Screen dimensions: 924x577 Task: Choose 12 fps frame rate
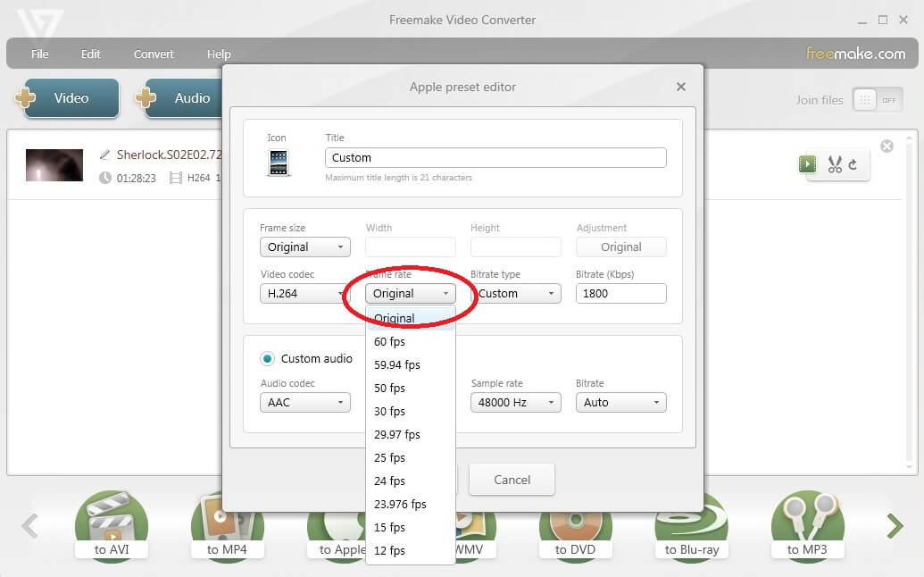click(411, 550)
